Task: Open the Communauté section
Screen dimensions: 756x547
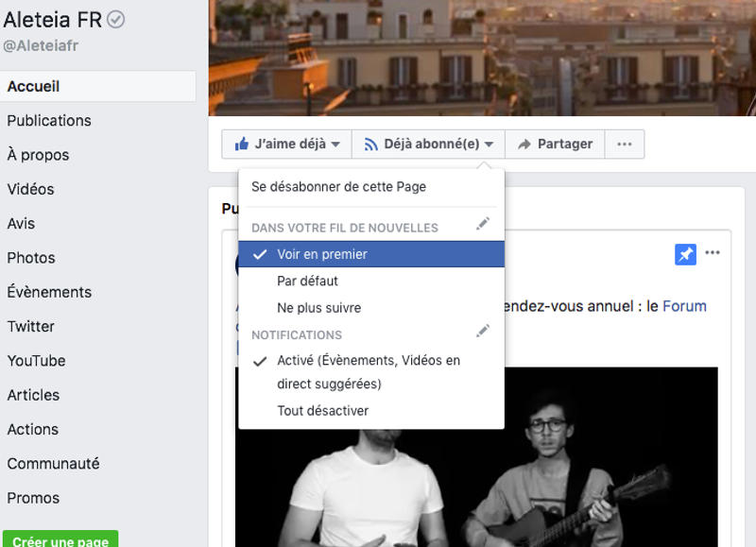Action: [53, 464]
